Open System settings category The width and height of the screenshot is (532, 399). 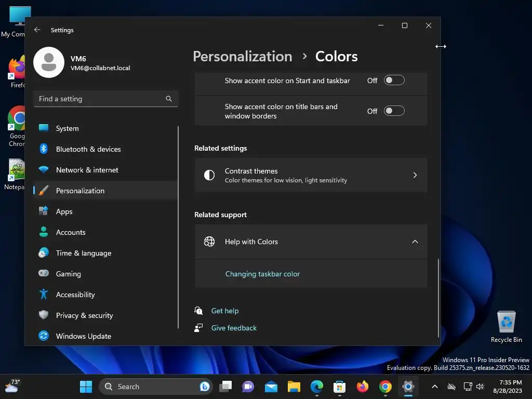tap(105, 128)
